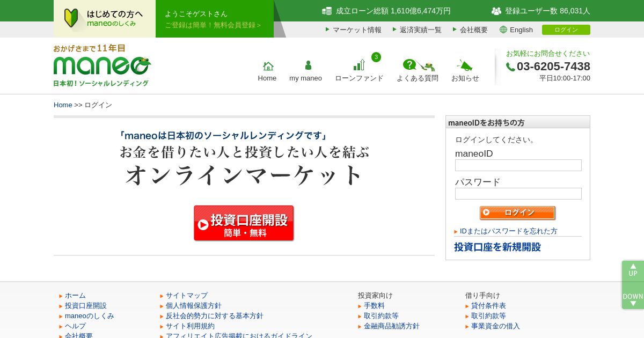The image size is (644, 338).
Task: Open 反社会的勢力に対する基本方針 link
Action: click(x=215, y=315)
